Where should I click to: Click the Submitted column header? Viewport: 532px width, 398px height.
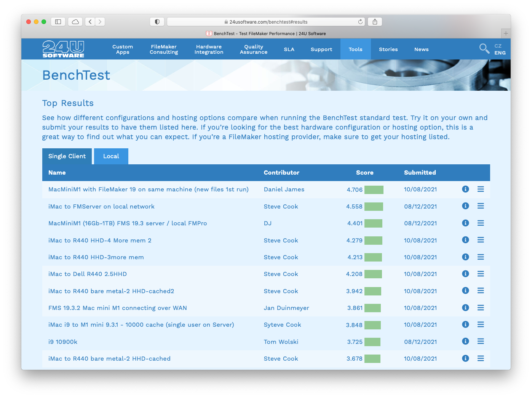point(420,173)
